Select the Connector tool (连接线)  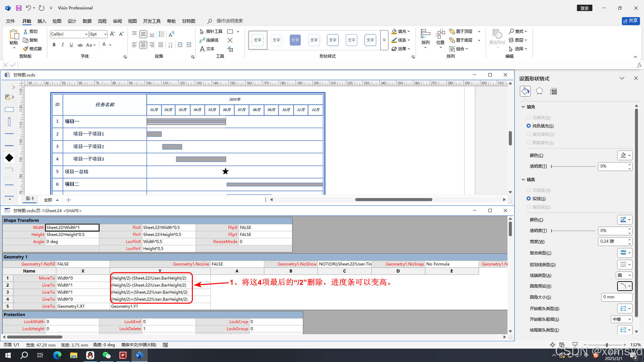coord(209,40)
